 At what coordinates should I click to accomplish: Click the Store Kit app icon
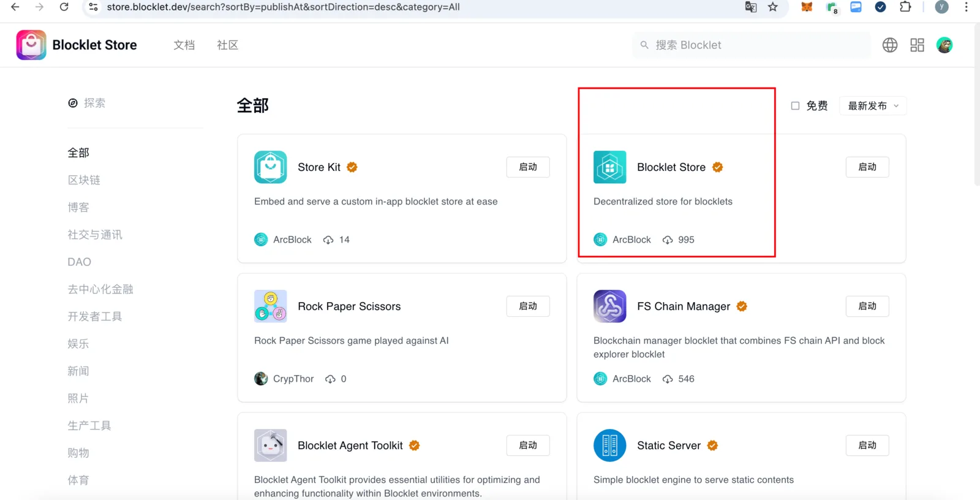point(271,167)
